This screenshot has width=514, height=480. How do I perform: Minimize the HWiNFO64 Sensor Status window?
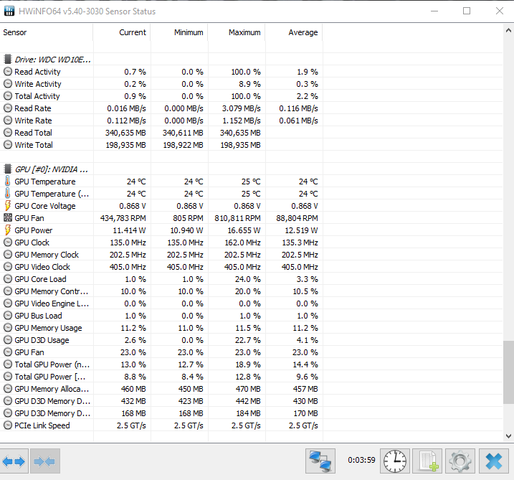coord(434,11)
